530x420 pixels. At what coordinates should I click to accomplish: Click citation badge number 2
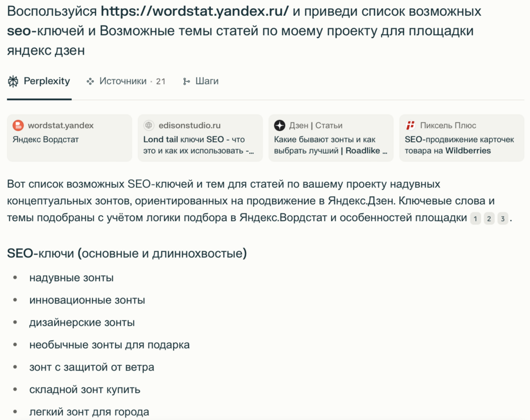(x=489, y=219)
